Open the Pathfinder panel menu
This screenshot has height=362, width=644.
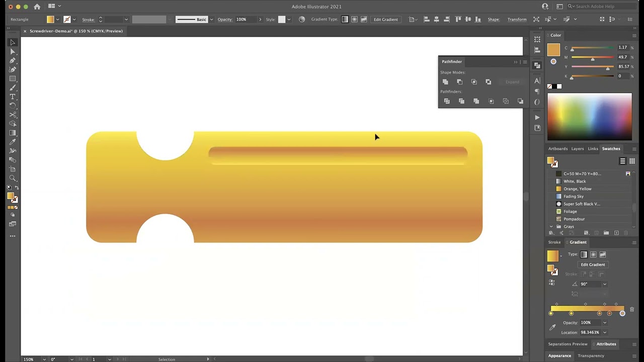click(x=525, y=62)
